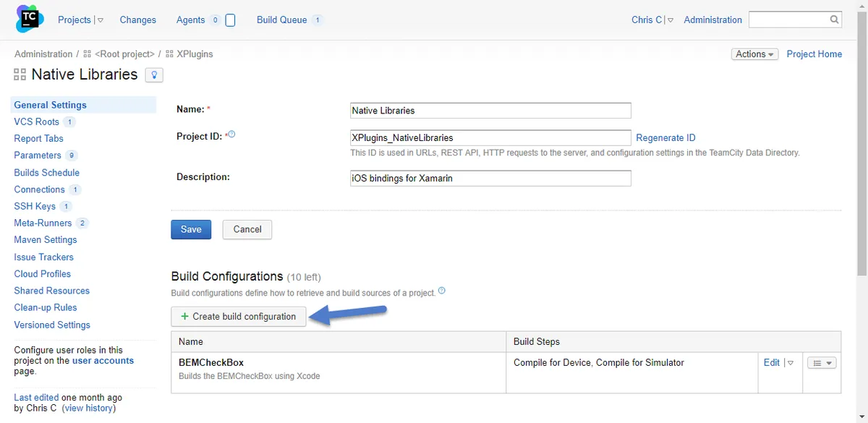Open the BEMCheckBox build configuration
Image resolution: width=868 pixels, height=423 pixels.
coord(211,362)
